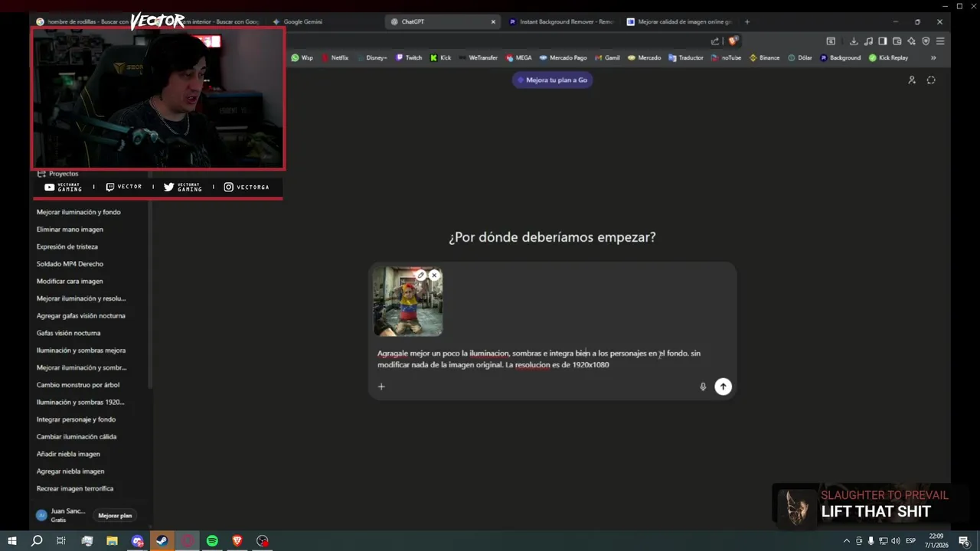
Task: Edit the attached image using the pencil icon
Action: click(x=420, y=275)
